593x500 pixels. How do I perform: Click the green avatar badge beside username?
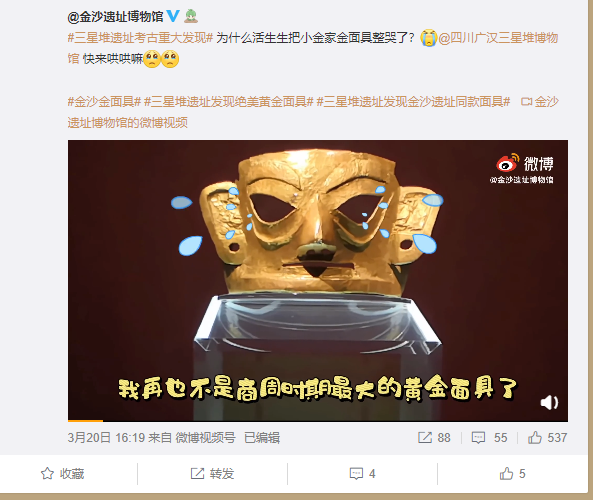(191, 16)
